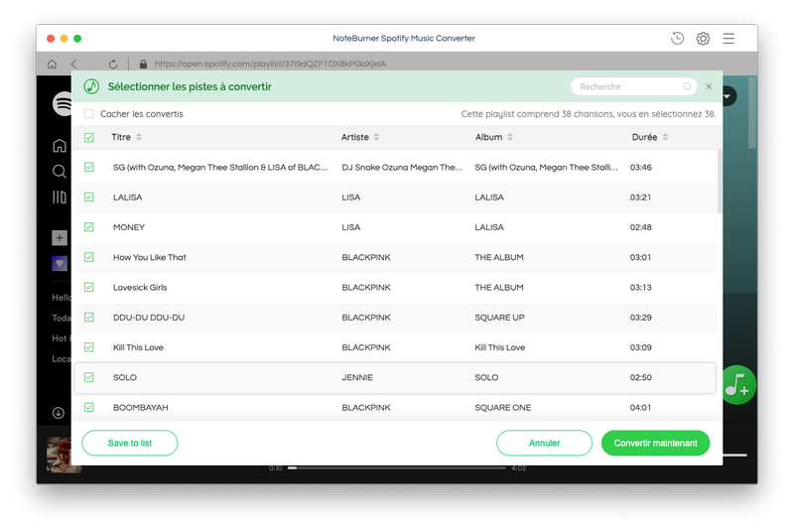This screenshot has height=532, width=794.
Task: Enable Cacher les convertis checkbox
Action: pyautogui.click(x=89, y=114)
